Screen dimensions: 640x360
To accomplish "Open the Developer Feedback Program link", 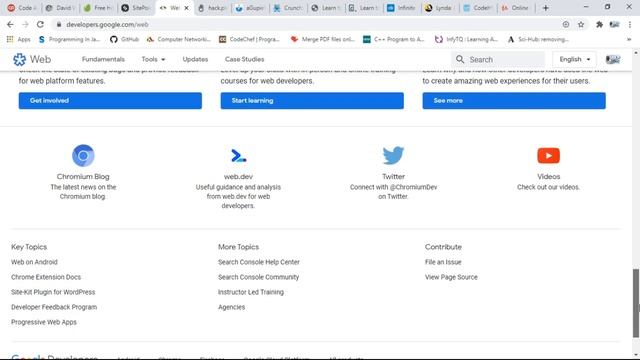I will (x=54, y=307).
